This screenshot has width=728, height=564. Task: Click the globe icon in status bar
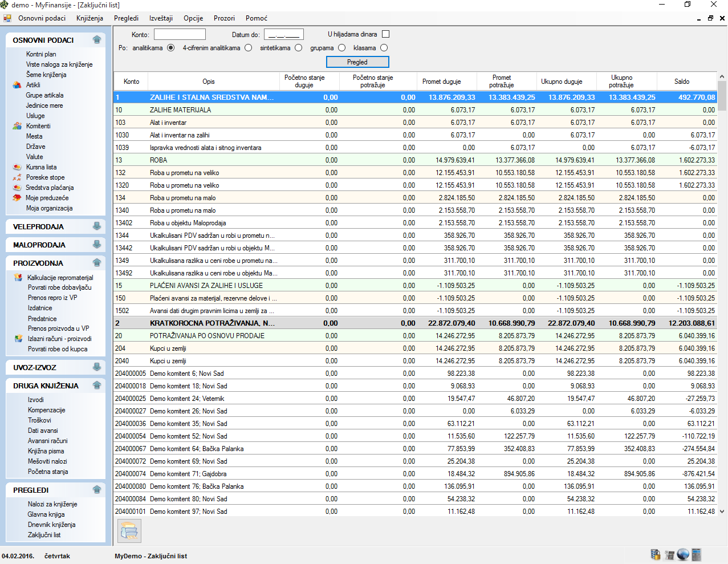[x=683, y=555]
